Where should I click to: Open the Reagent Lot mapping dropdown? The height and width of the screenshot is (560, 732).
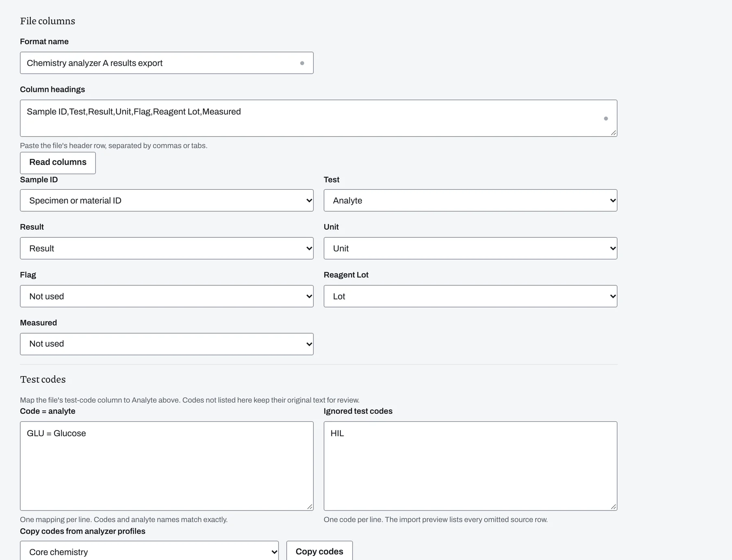[471, 296]
